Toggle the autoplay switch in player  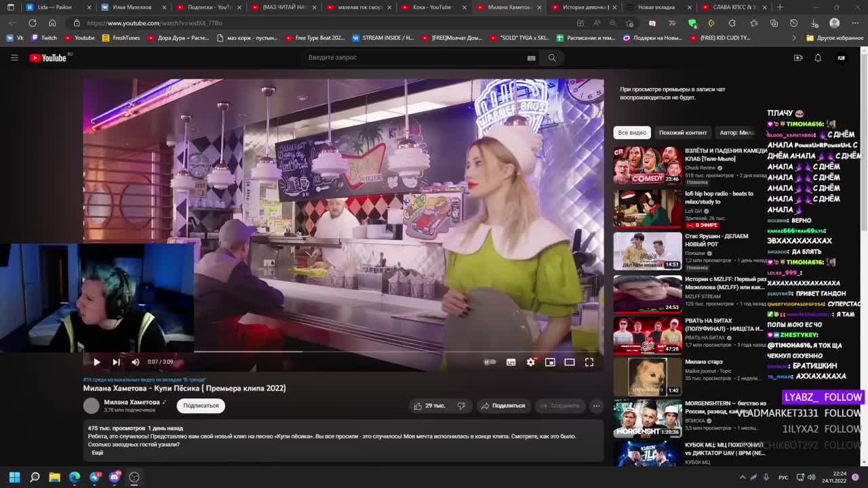(490, 362)
